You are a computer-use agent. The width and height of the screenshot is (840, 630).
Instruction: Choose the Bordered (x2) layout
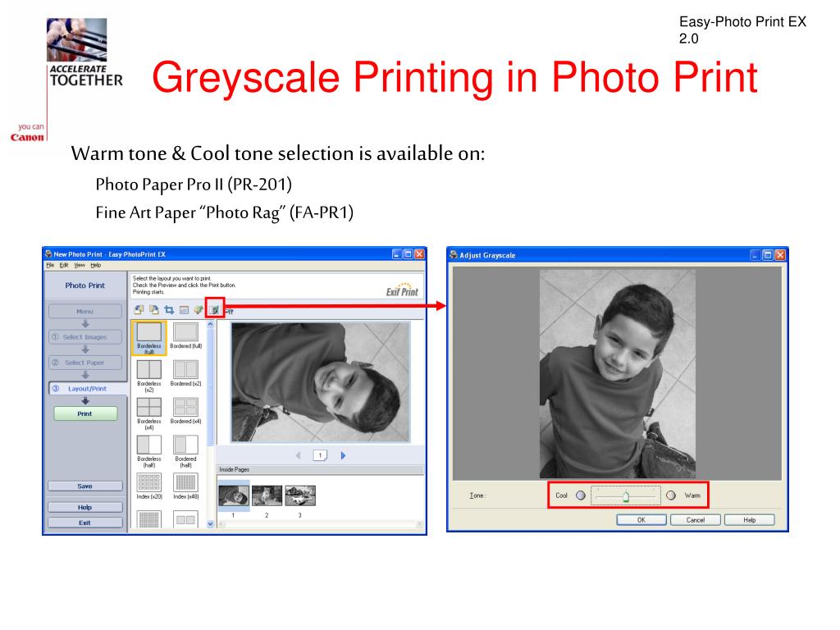186,373
